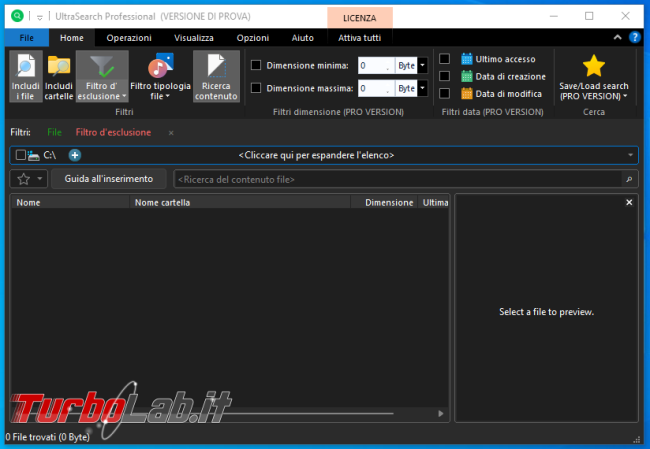The width and height of the screenshot is (650, 449).
Task: Enable the Dimensione massima checkbox
Action: 256,88
